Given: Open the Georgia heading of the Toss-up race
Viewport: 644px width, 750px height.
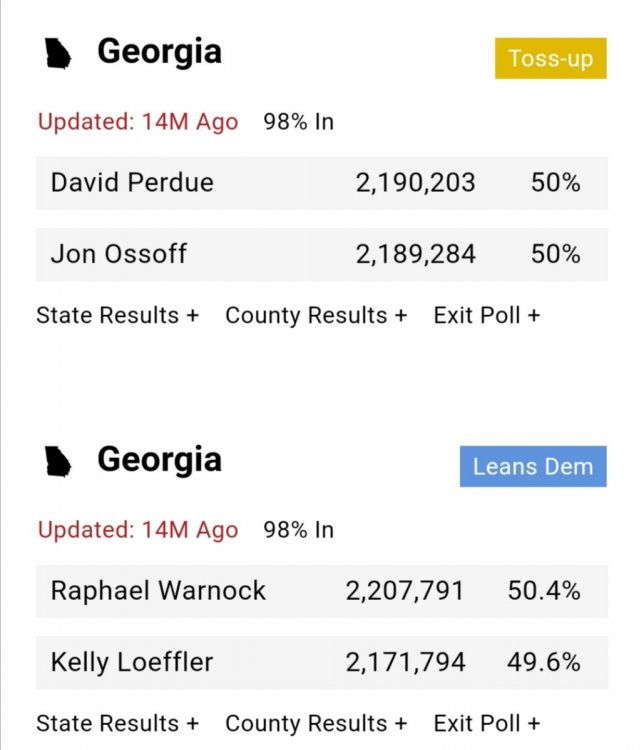Looking at the screenshot, I should (x=159, y=52).
